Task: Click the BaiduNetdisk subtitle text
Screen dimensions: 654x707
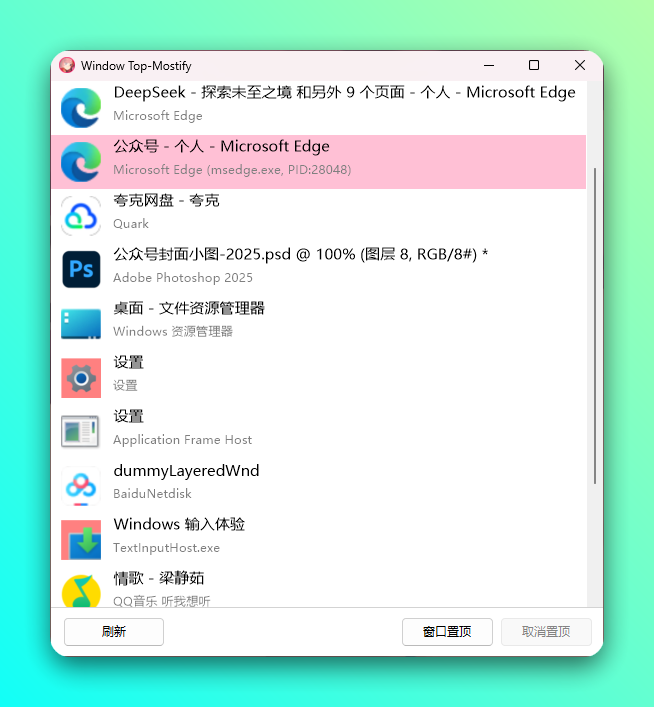Action: pos(152,494)
